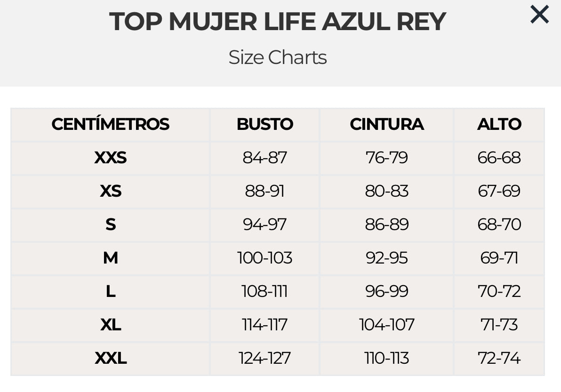Click the L size row label

[x=110, y=291]
